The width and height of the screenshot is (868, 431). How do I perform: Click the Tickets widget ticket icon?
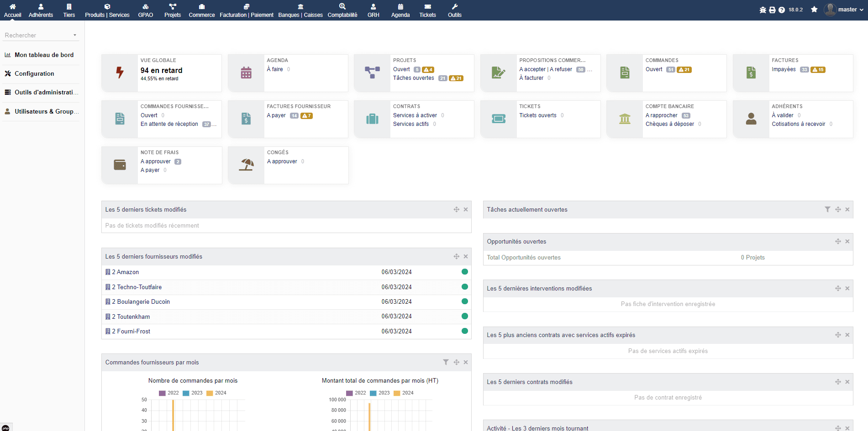pyautogui.click(x=498, y=119)
